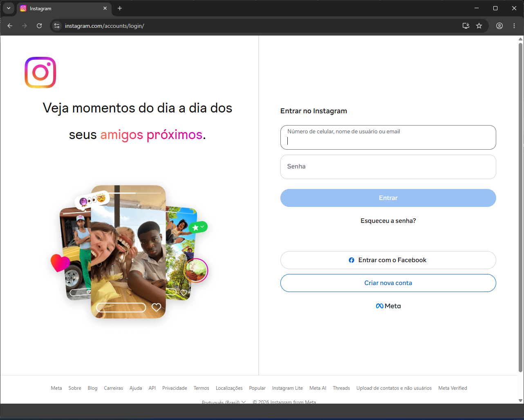Viewport: 524px width, 420px height.
Task: Click the browser forward arrow
Action: (25, 26)
